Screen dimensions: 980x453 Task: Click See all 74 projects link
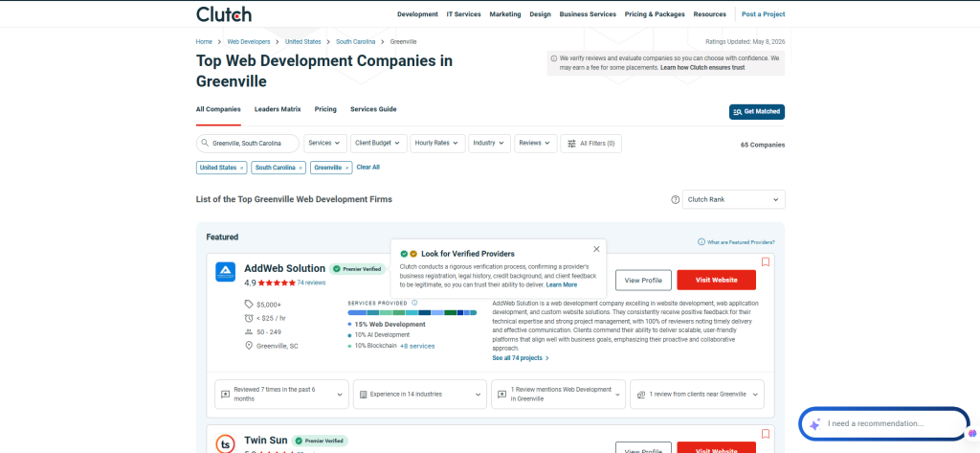point(520,358)
